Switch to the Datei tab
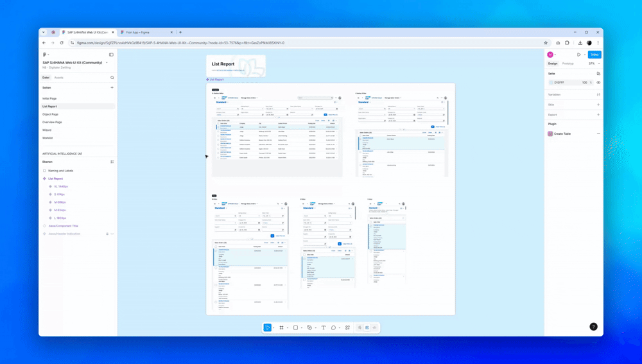This screenshot has height=364, width=642. point(46,78)
